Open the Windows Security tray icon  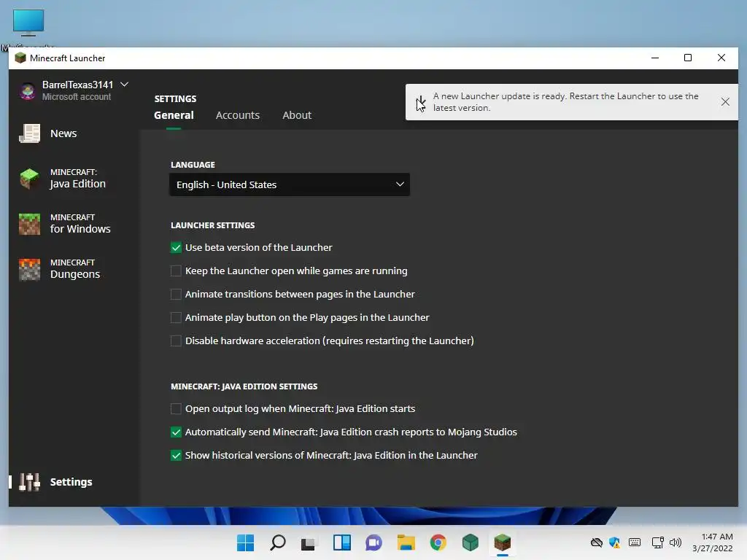pos(614,542)
